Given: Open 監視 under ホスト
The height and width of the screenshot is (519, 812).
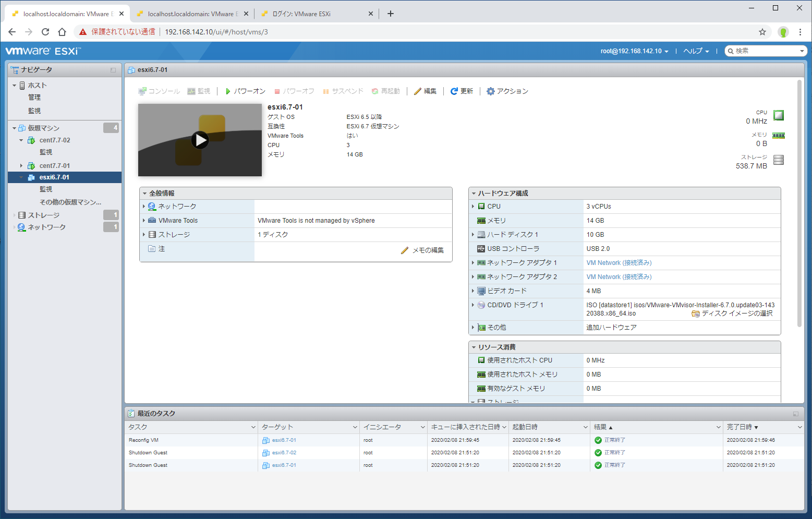Looking at the screenshot, I should tap(34, 111).
